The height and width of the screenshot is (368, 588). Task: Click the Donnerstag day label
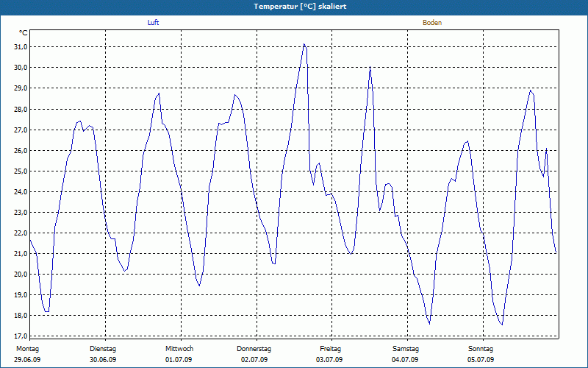254,349
